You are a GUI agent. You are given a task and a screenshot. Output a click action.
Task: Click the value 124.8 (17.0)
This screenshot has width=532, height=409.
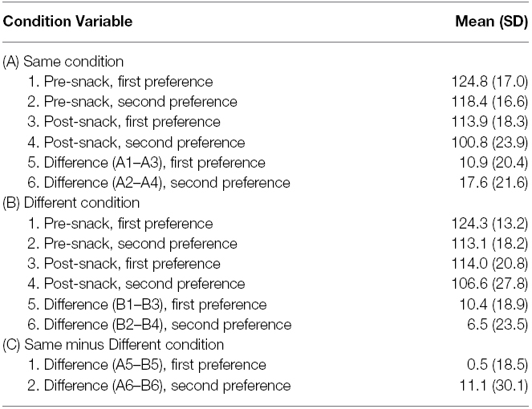click(489, 81)
